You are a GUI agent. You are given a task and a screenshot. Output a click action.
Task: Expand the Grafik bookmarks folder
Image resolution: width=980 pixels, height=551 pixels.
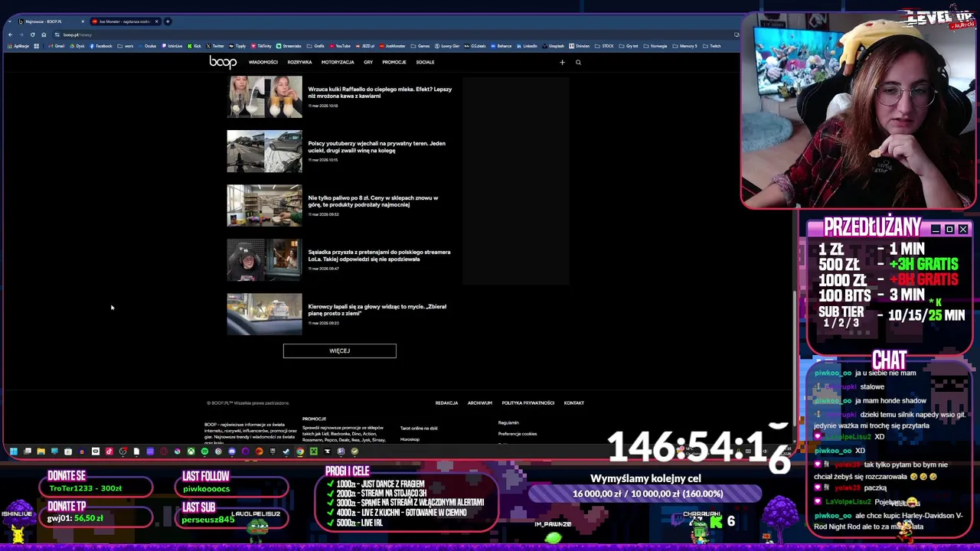pyautogui.click(x=315, y=46)
